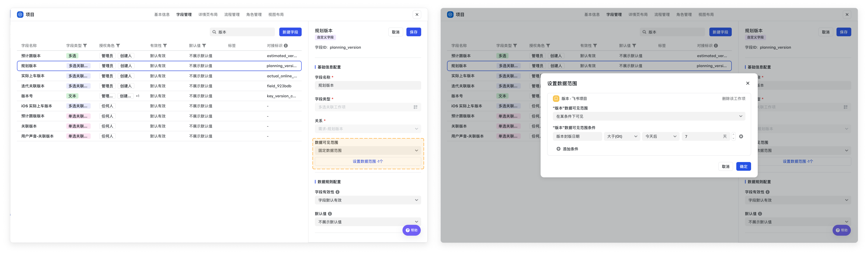This screenshot has width=868, height=255.
Task: Select the 迭代关联版本 row in the undimmed window
Action: 159,86
